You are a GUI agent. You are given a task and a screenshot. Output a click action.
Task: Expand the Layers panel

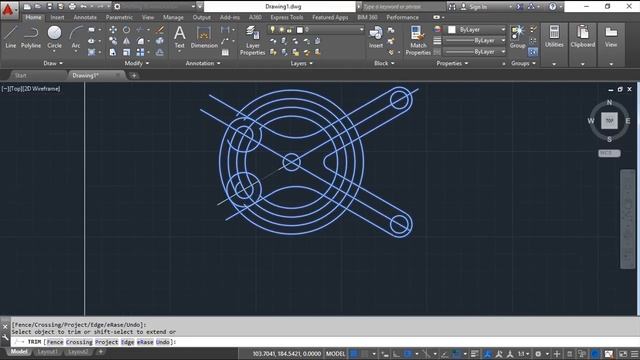[x=302, y=63]
